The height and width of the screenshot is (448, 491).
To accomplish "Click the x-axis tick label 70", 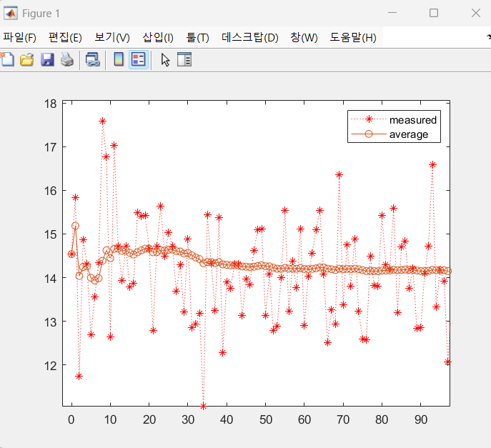I will tap(343, 419).
